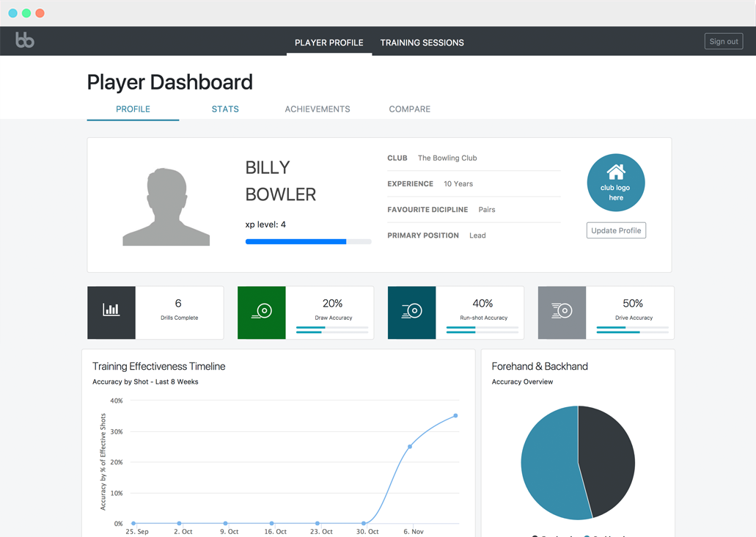Click the Drive Accuracy progress bars

633,329
